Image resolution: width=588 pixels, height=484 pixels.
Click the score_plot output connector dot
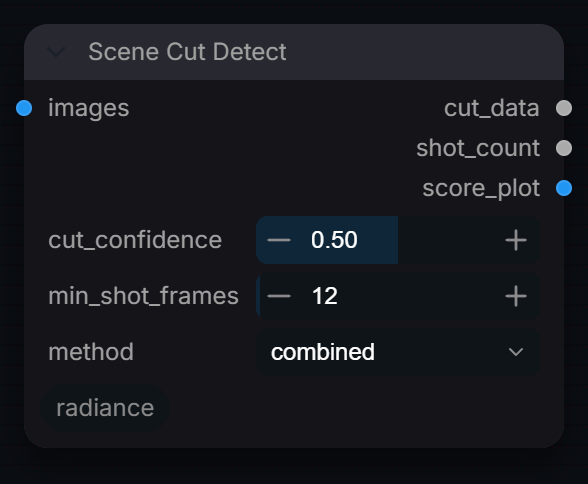click(564, 188)
